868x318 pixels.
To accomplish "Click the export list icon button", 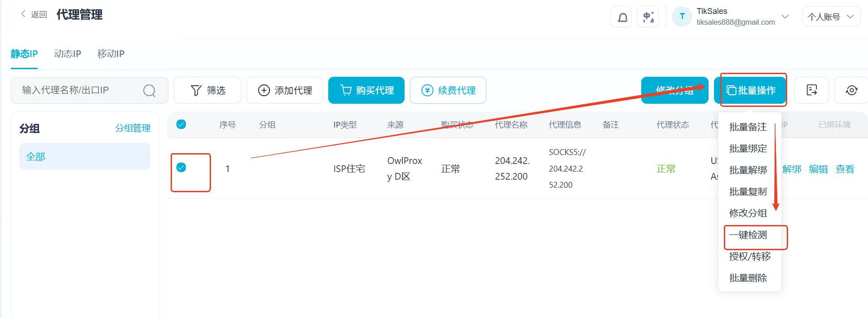I will tap(812, 90).
